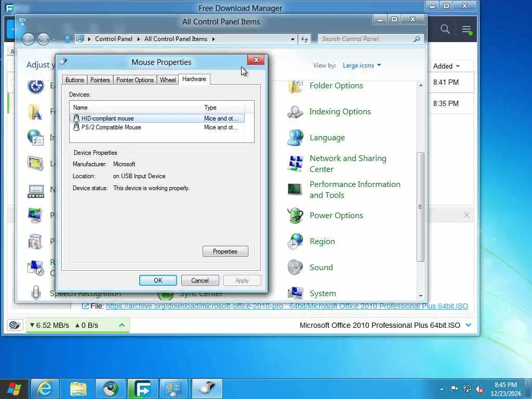Switch to Control Panel taskbar icon
This screenshot has width=532, height=399.
[174, 389]
